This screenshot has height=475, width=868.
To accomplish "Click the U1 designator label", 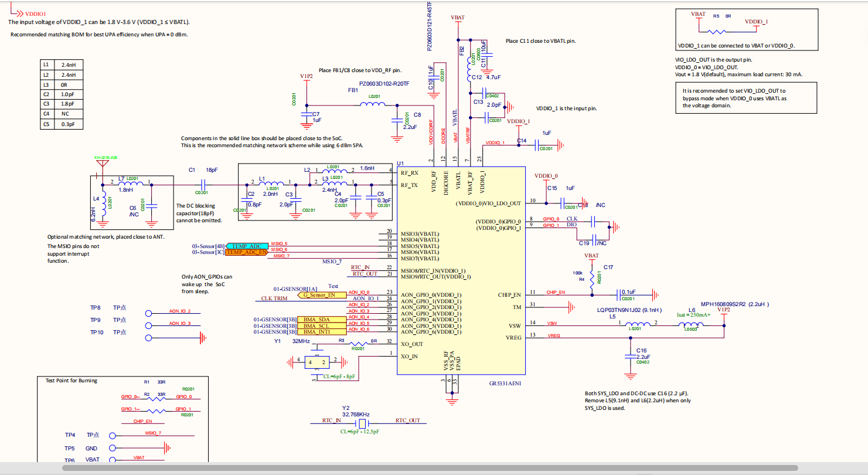I will click(400, 163).
